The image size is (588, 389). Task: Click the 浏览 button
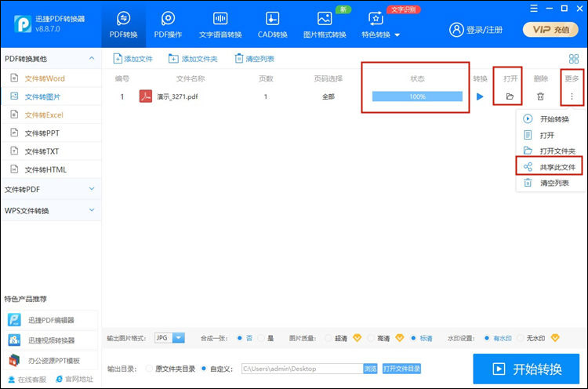[370, 369]
